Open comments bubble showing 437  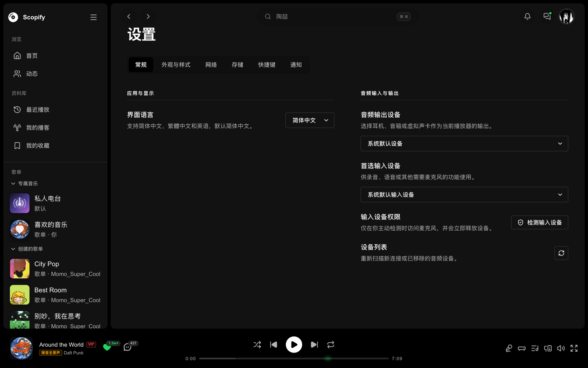point(127,347)
